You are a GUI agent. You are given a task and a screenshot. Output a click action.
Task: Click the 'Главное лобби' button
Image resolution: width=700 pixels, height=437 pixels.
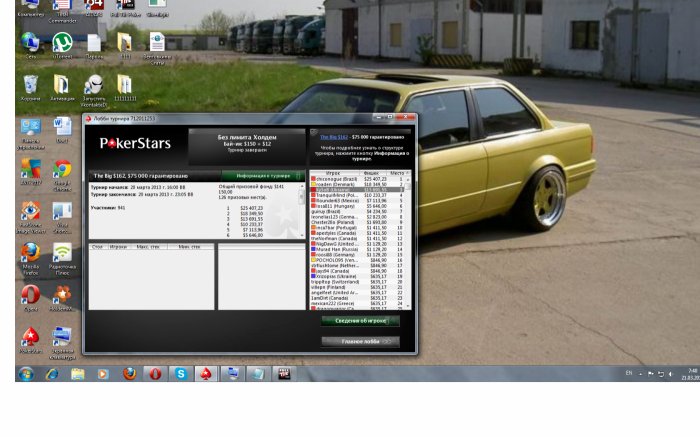tap(360, 341)
